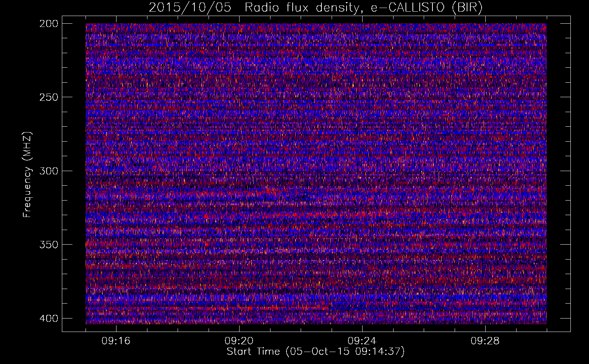Viewport: 589px width, 364px height.
Task: Click the '250' frequency tick label
Action: [48, 97]
